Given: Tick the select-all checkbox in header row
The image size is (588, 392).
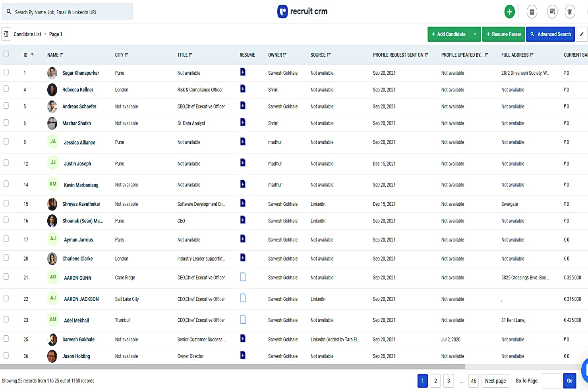Looking at the screenshot, I should point(6,54).
